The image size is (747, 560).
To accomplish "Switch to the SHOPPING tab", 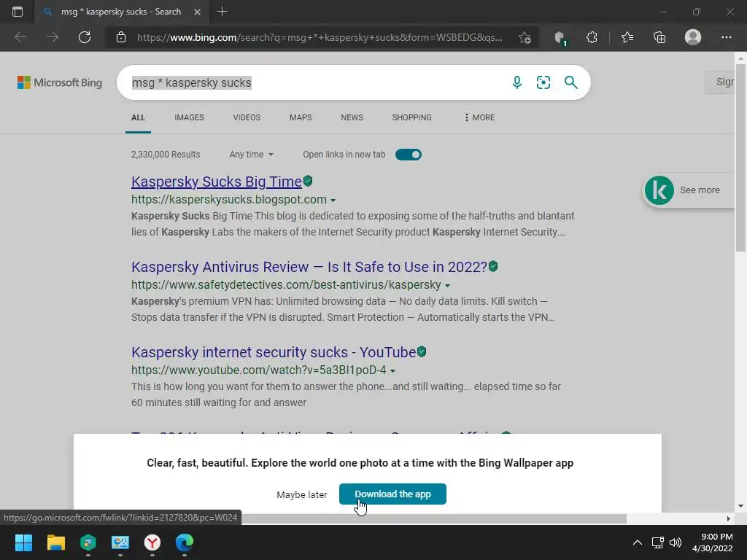I will coord(412,117).
